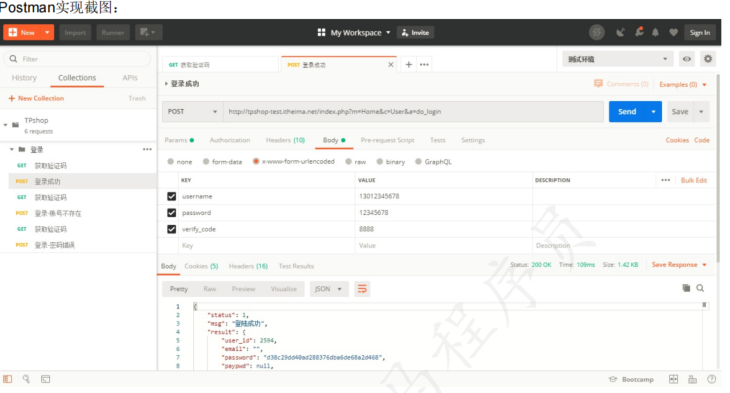
Task: Toggle sidebar icon in status bar
Action: [7, 379]
